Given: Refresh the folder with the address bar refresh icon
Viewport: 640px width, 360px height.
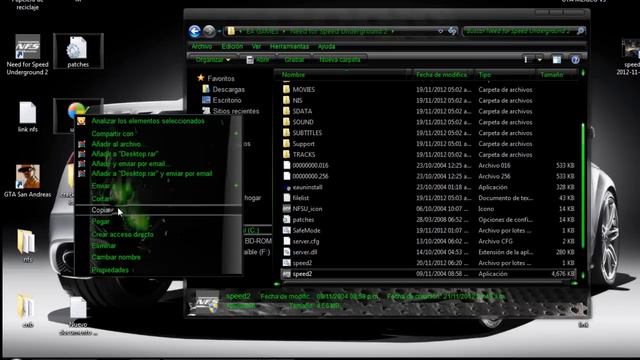Looking at the screenshot, I should 453,31.
